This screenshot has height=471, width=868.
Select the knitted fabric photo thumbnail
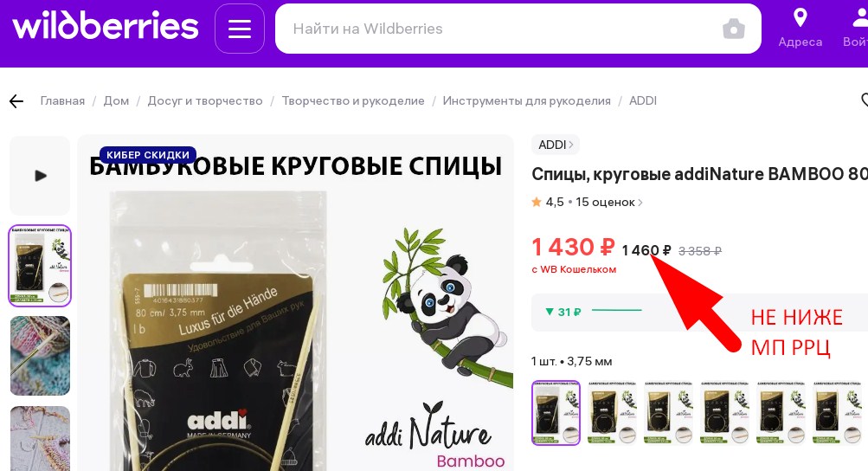click(40, 356)
